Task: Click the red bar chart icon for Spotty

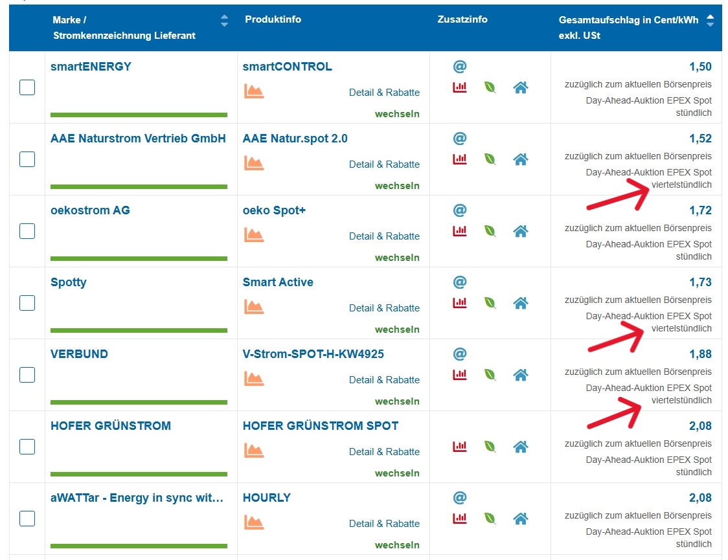Action: click(x=460, y=303)
